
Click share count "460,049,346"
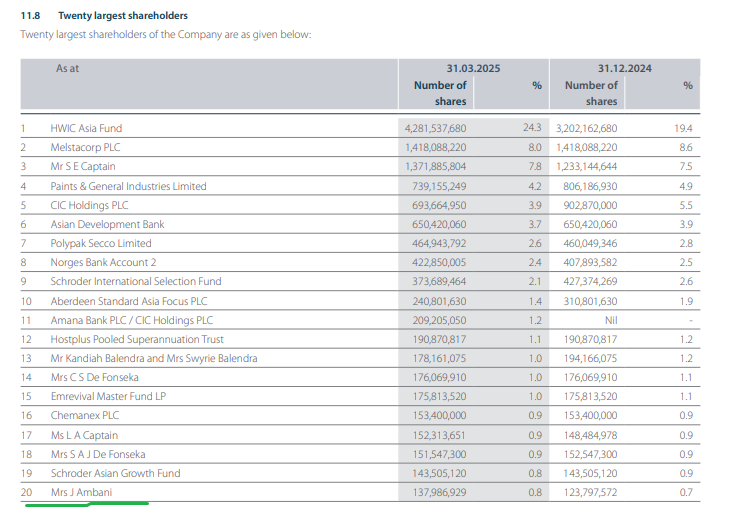pos(590,244)
